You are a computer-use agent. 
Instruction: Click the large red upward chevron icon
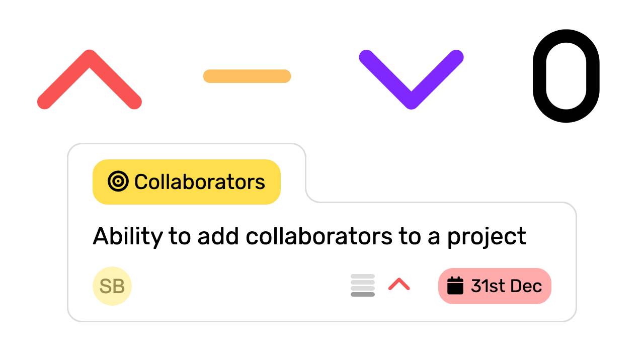click(x=90, y=79)
